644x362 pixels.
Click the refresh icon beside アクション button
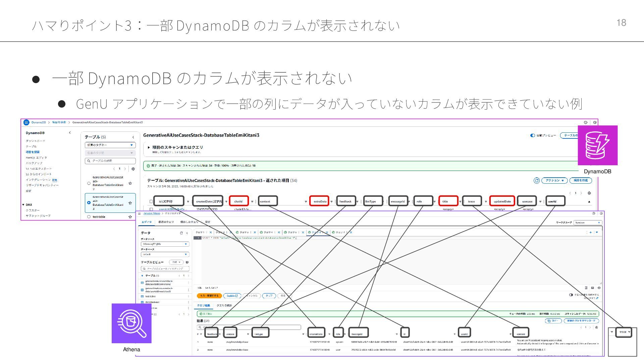[536, 181]
